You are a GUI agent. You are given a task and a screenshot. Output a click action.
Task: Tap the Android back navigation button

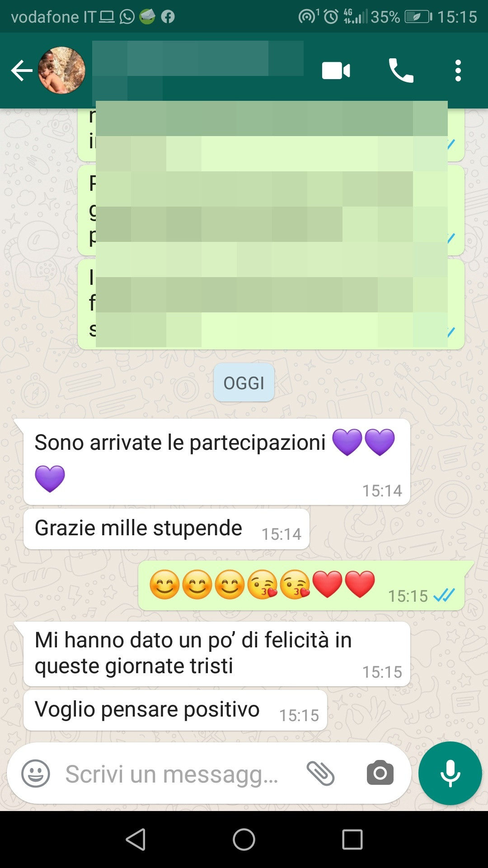(136, 840)
